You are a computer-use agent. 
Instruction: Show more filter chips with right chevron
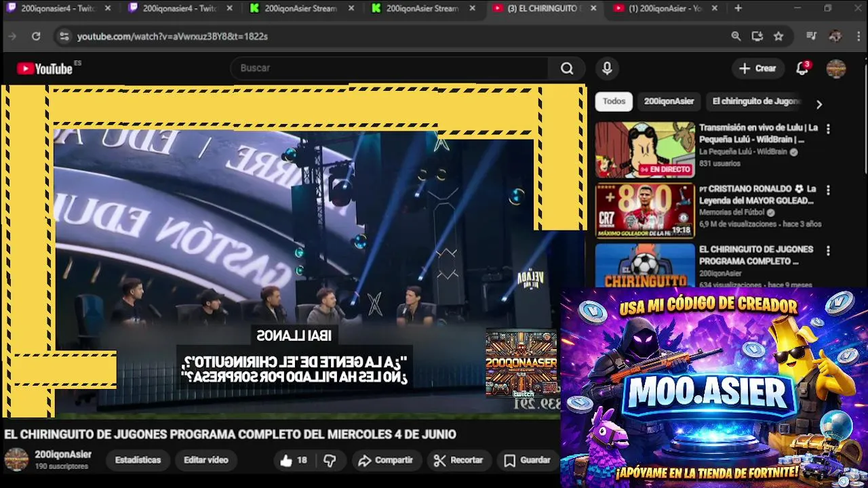(818, 104)
